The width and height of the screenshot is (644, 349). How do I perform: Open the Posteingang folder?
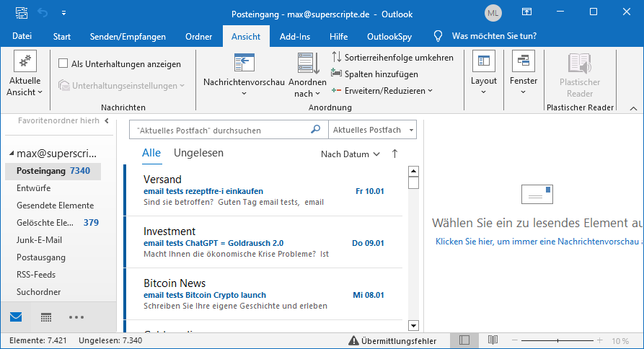click(53, 171)
